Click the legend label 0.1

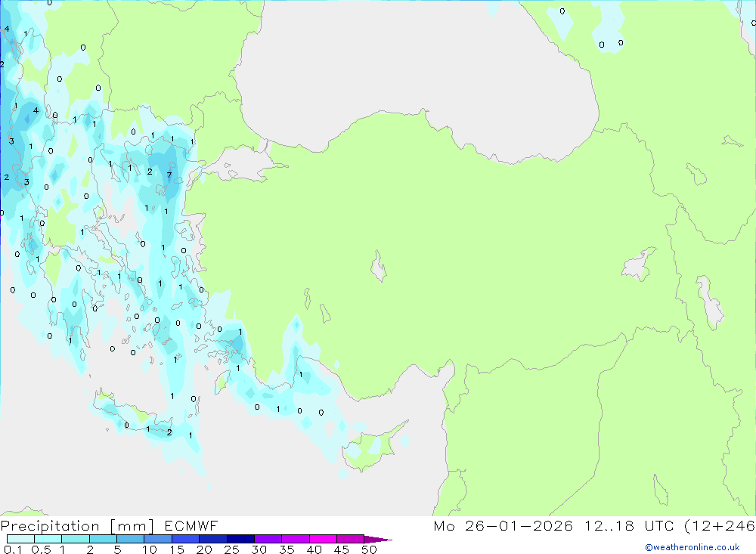click(x=13, y=549)
